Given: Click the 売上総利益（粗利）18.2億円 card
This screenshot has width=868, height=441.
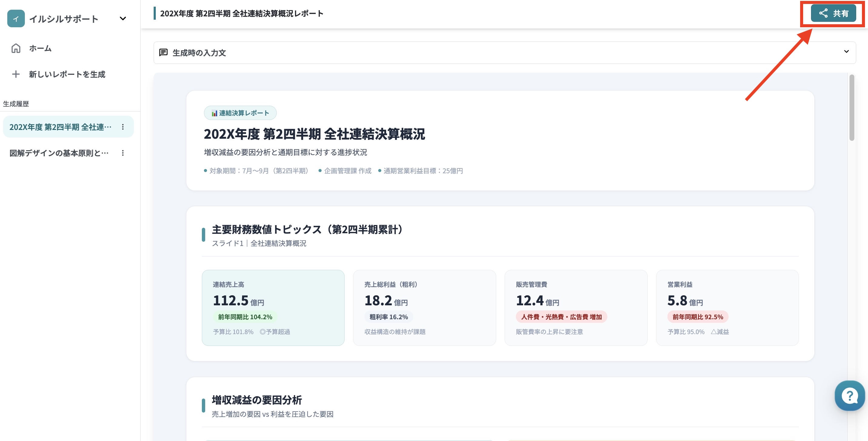Looking at the screenshot, I should pyautogui.click(x=425, y=308).
